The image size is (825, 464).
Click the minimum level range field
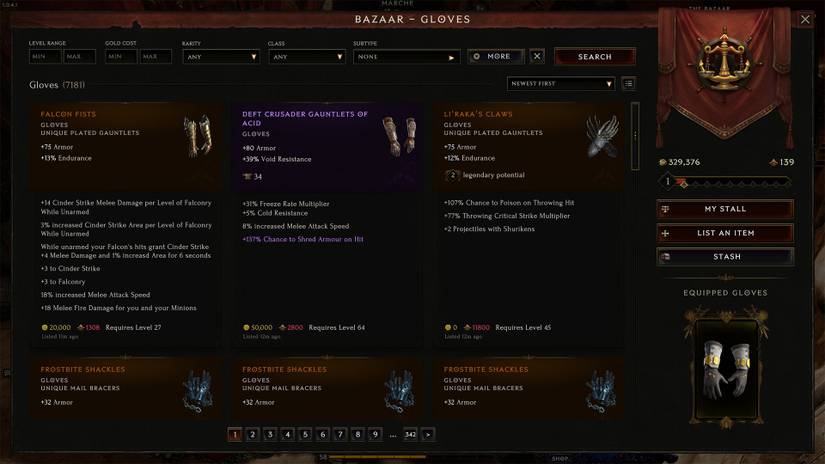[45, 56]
